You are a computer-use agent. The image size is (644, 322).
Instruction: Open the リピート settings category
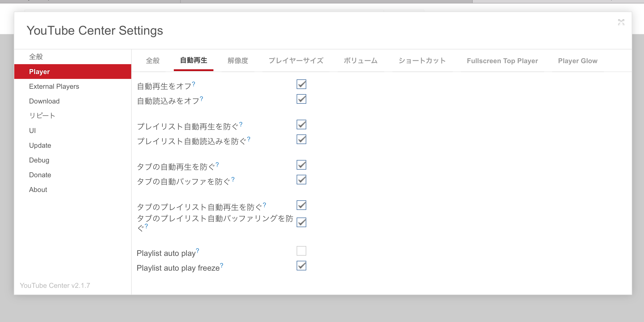73,116
